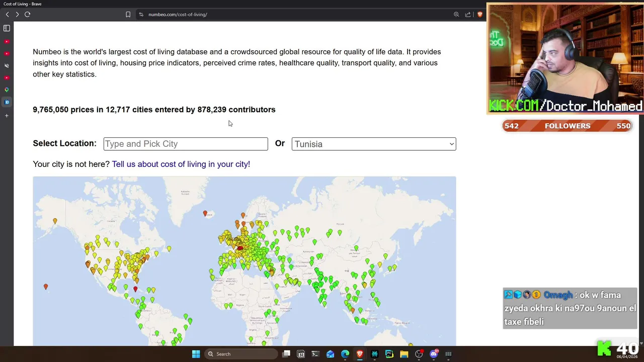Open PyCharm from the taskbar

pyautogui.click(x=389, y=354)
